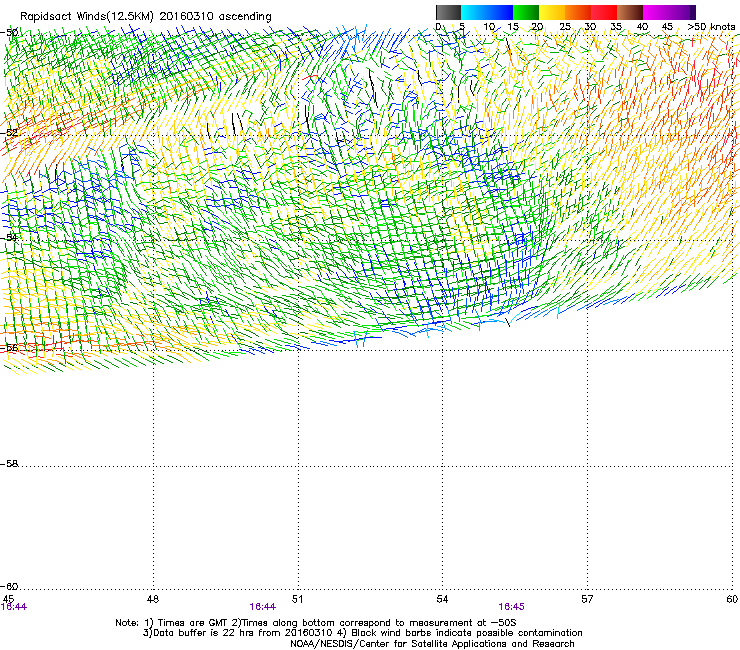Click the green 15-20 knots legend swatch
Image resolution: width=740 pixels, height=650 pixels.
pyautogui.click(x=526, y=12)
